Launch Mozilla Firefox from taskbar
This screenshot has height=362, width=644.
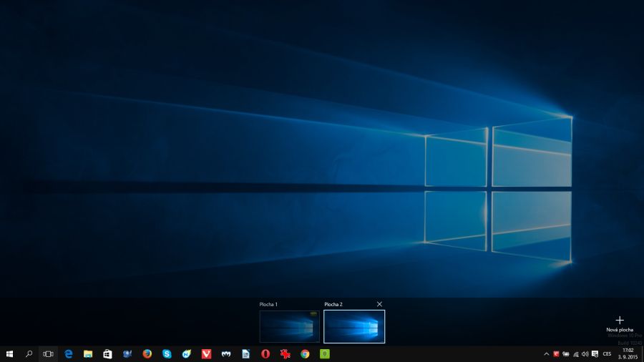click(147, 354)
